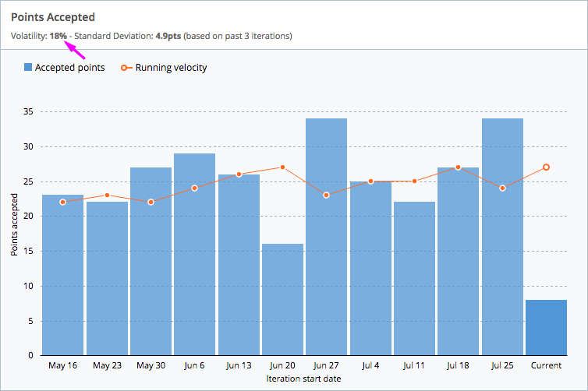
Task: Select the Jul 4 accepted points bar
Action: [x=371, y=268]
